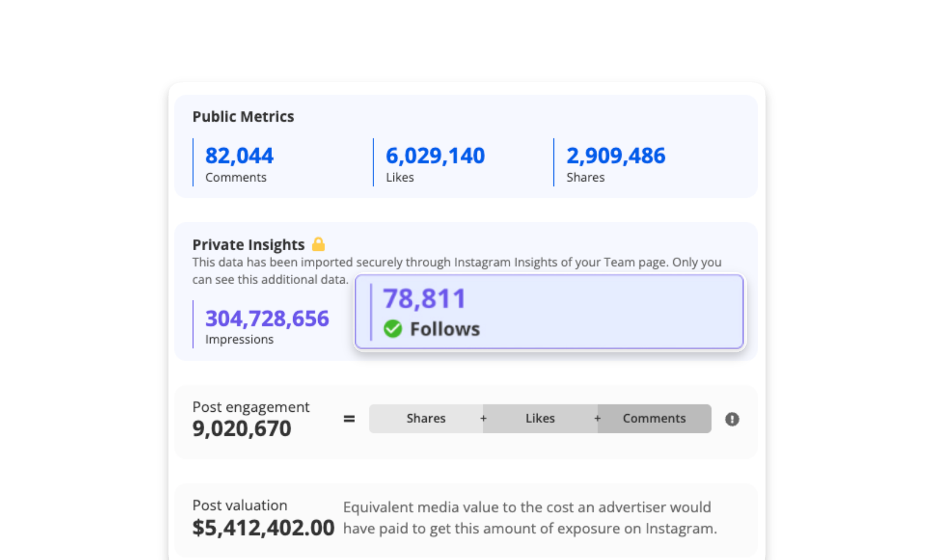Click the 304,728,656 Impressions figure

click(x=267, y=318)
